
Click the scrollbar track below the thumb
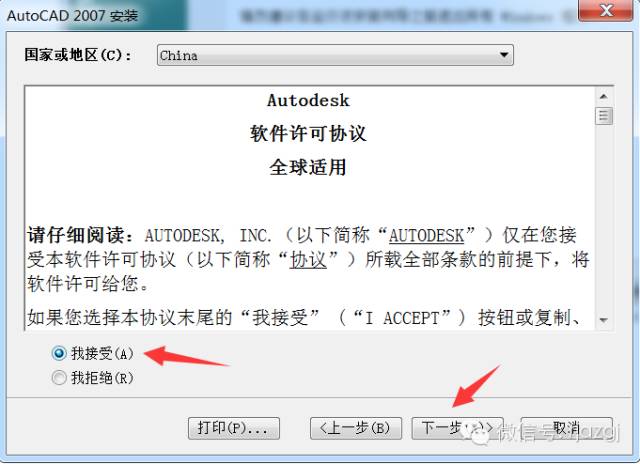click(x=604, y=218)
